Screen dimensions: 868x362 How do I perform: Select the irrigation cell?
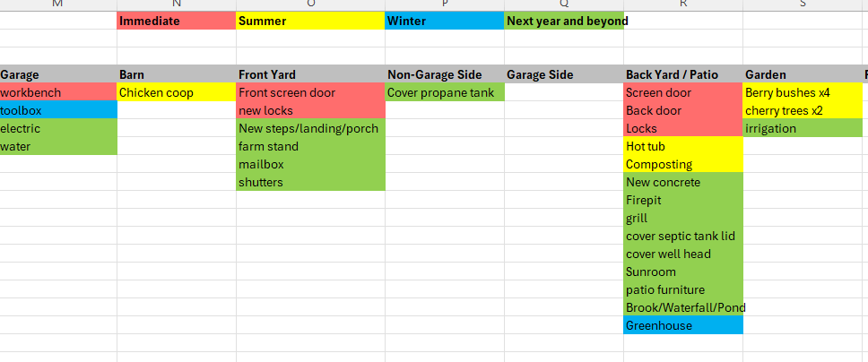point(802,128)
